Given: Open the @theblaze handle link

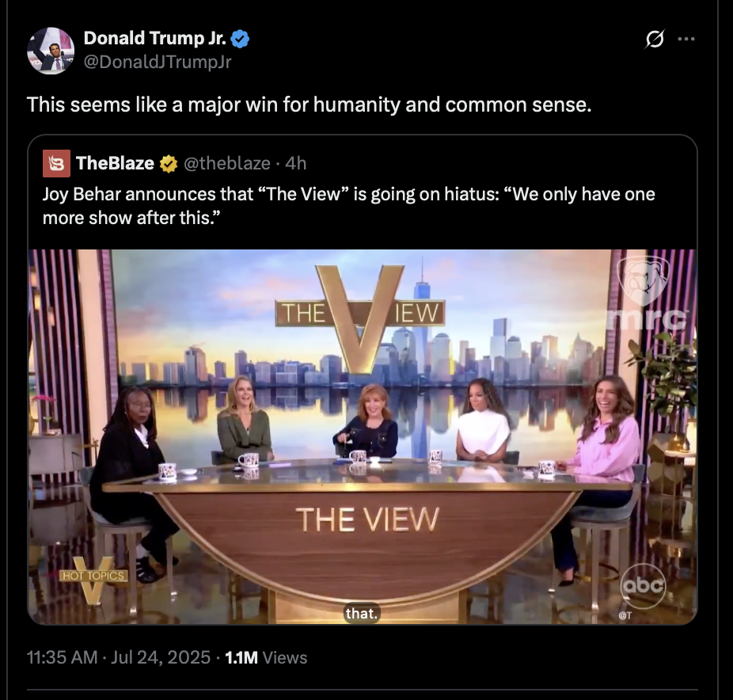Looking at the screenshot, I should tap(226, 163).
